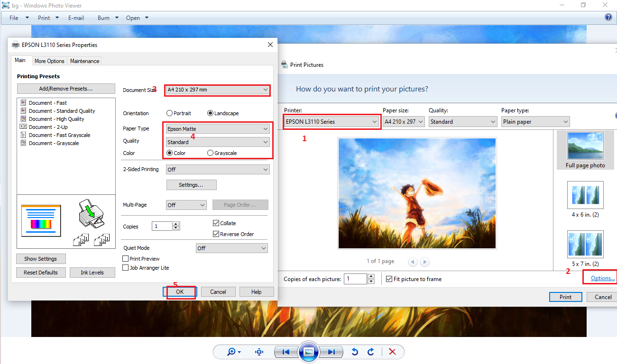Open the 2-Sided Printing dropdown
Image resolution: width=617 pixels, height=364 pixels.
coord(218,169)
